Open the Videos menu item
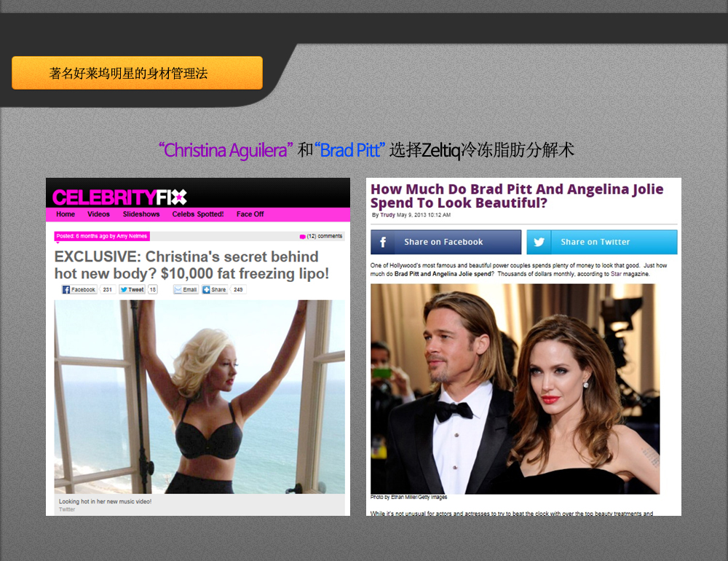Screen dimensions: 728x561 tap(98, 214)
